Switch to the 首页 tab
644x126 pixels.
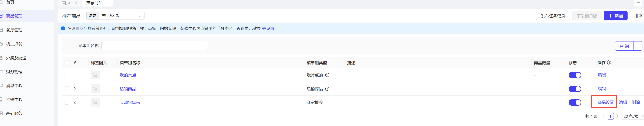(66, 2)
